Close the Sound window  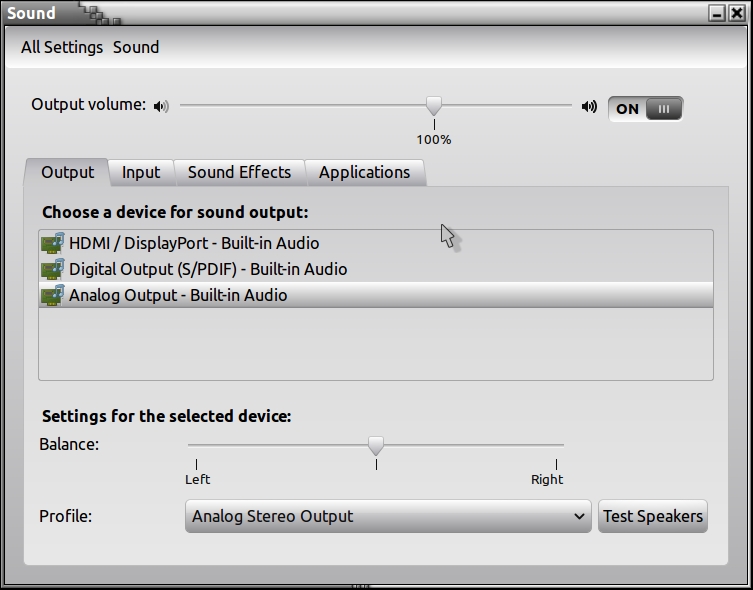click(737, 13)
